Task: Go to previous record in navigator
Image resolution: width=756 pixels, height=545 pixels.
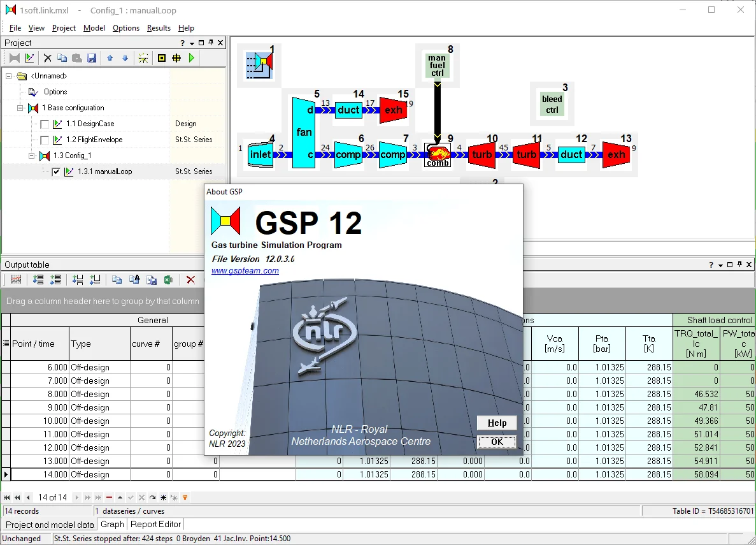Action: (x=29, y=497)
